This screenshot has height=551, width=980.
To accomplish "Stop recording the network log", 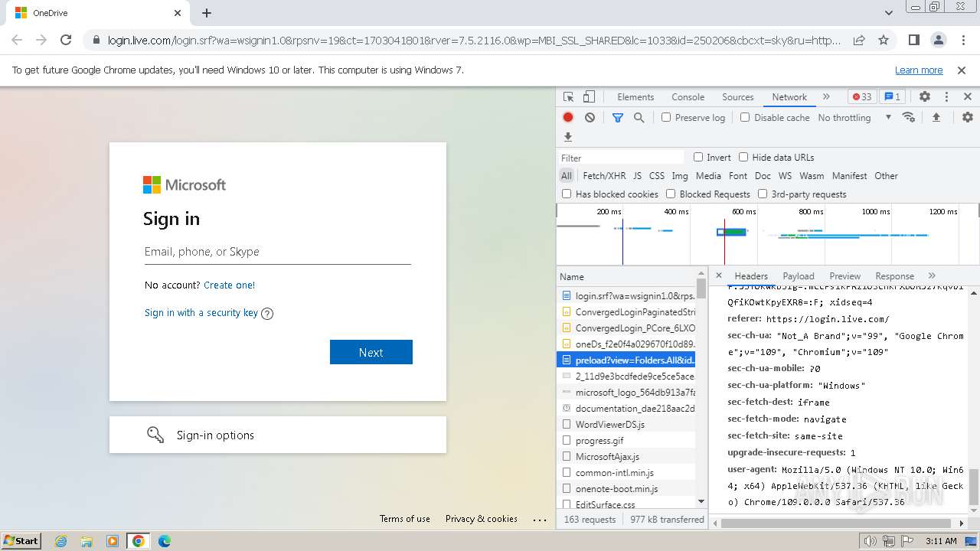I will 568,117.
